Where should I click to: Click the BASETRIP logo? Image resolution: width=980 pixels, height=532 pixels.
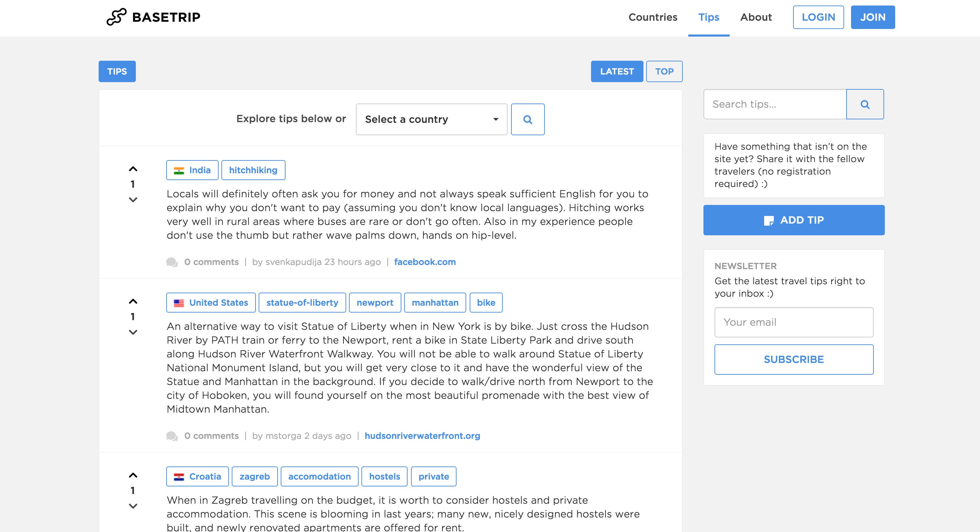point(153,17)
